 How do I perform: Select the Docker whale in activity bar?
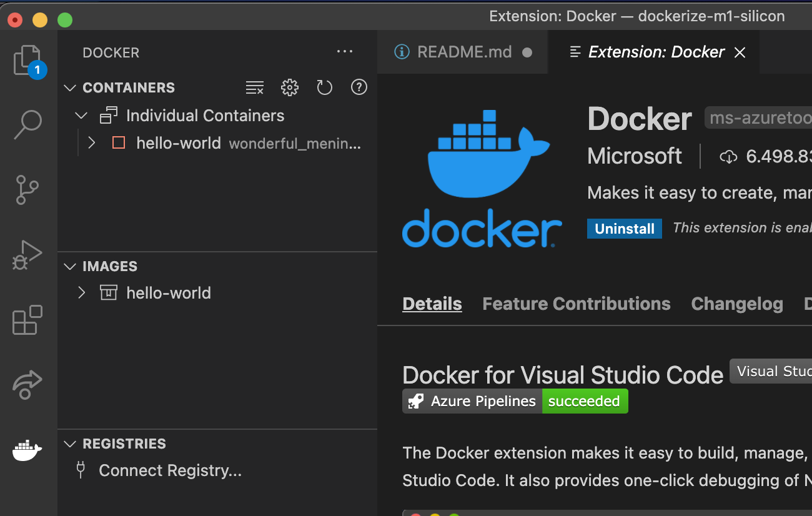coord(27,450)
